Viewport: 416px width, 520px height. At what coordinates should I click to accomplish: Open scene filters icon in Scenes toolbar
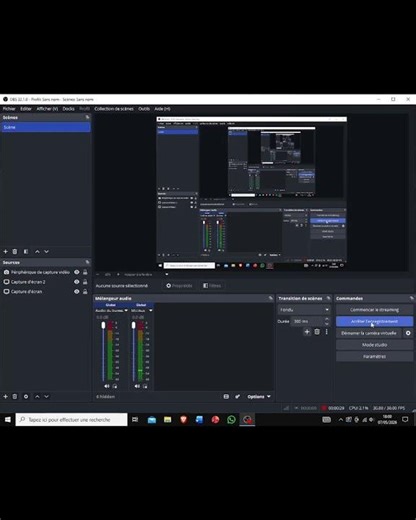click(x=26, y=251)
